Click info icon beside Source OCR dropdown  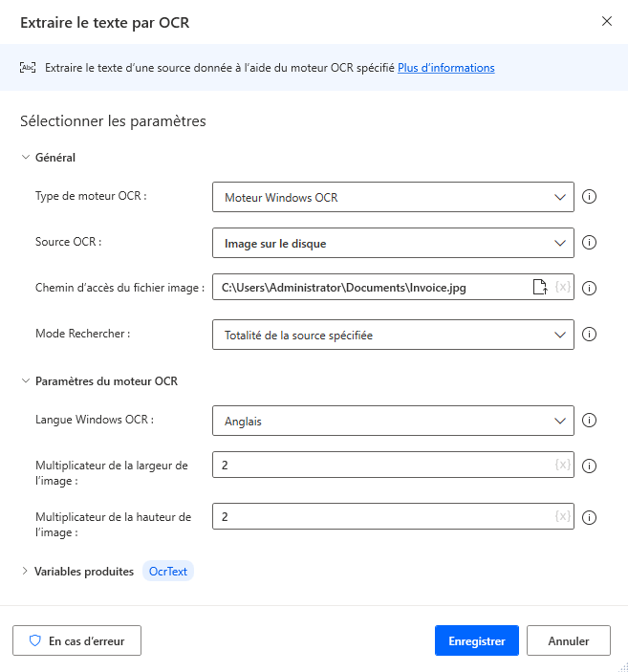(590, 243)
